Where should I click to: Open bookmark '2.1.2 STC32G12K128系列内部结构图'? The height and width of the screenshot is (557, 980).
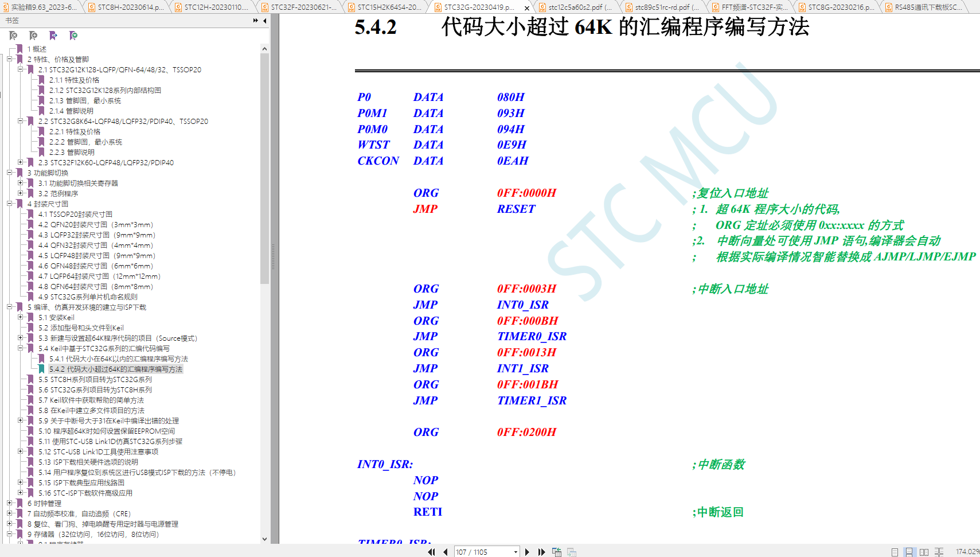tap(105, 91)
